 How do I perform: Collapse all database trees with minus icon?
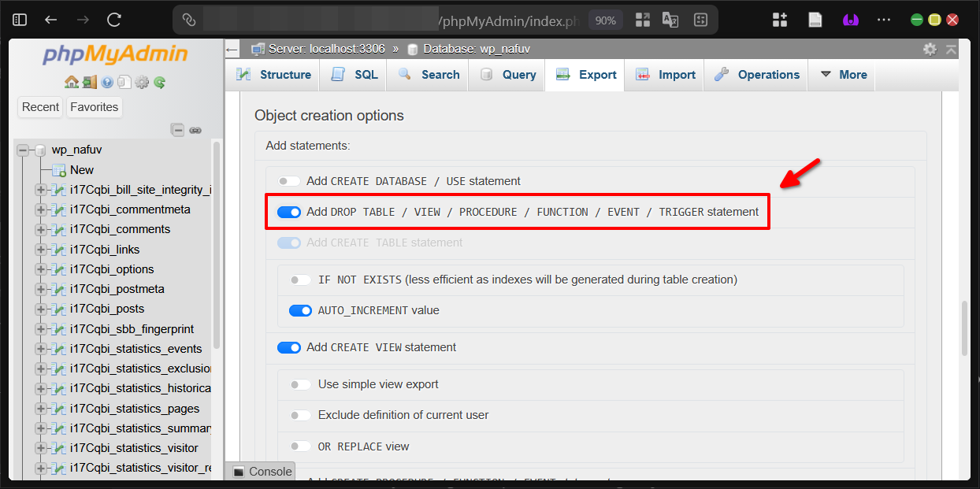[177, 130]
